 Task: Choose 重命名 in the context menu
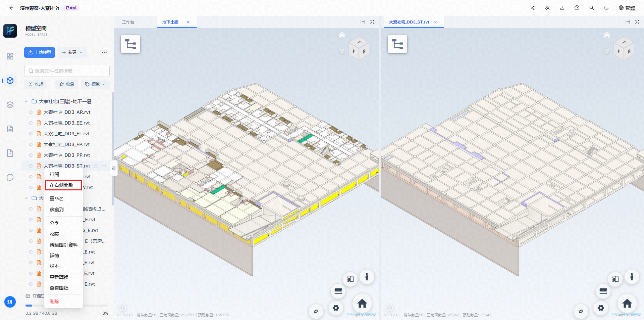[64, 199]
